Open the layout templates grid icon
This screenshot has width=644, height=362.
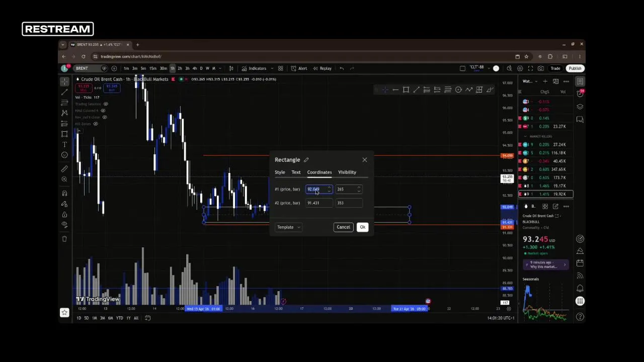(x=280, y=68)
